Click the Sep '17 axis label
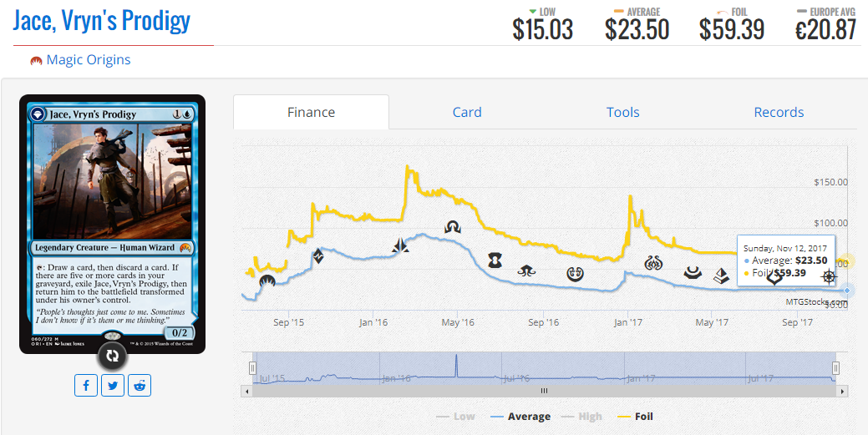The image size is (868, 435). pos(798,322)
